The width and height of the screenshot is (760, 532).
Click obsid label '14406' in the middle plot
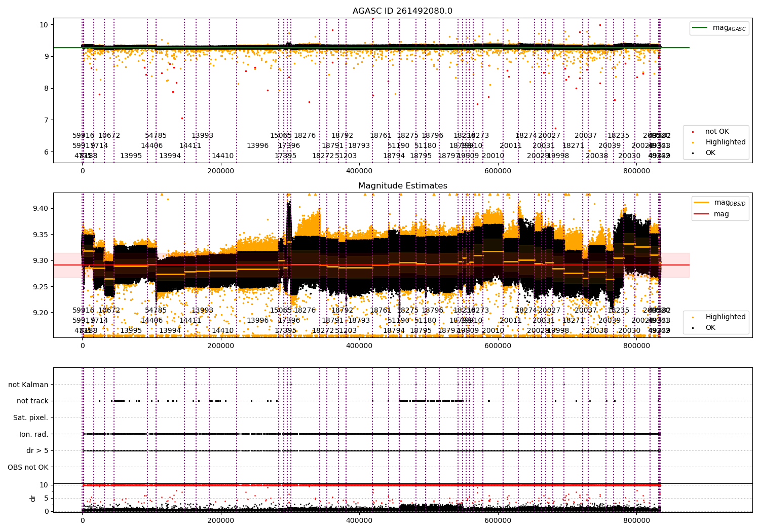coord(152,321)
